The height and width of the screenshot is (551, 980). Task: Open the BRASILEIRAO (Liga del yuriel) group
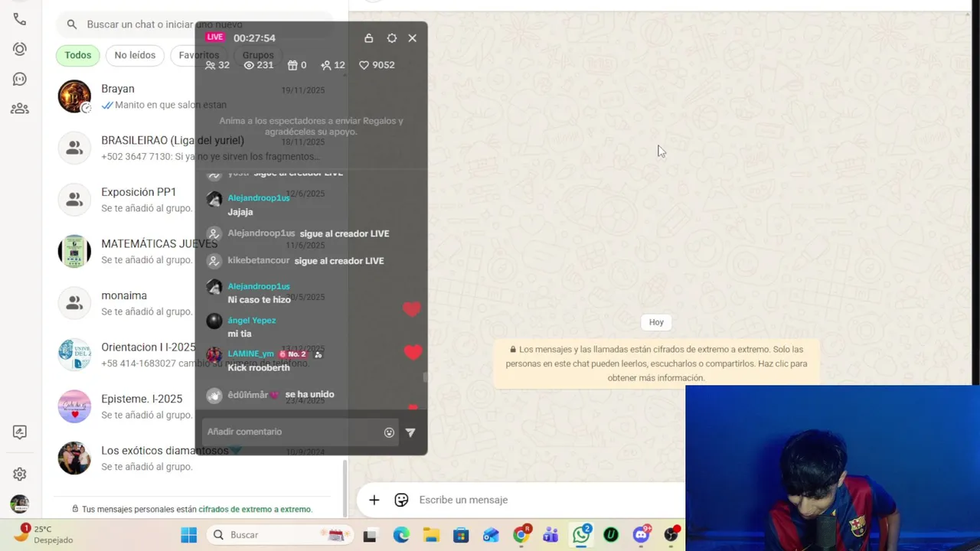click(195, 148)
